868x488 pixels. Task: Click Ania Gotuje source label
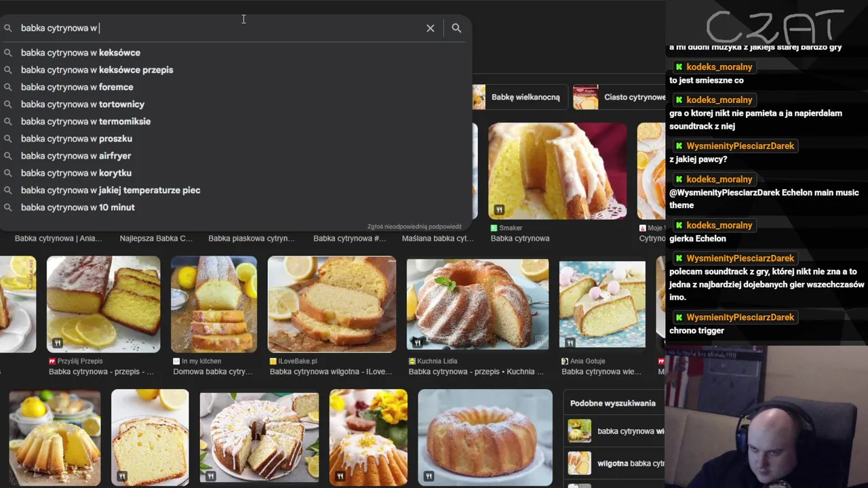pyautogui.click(x=583, y=362)
